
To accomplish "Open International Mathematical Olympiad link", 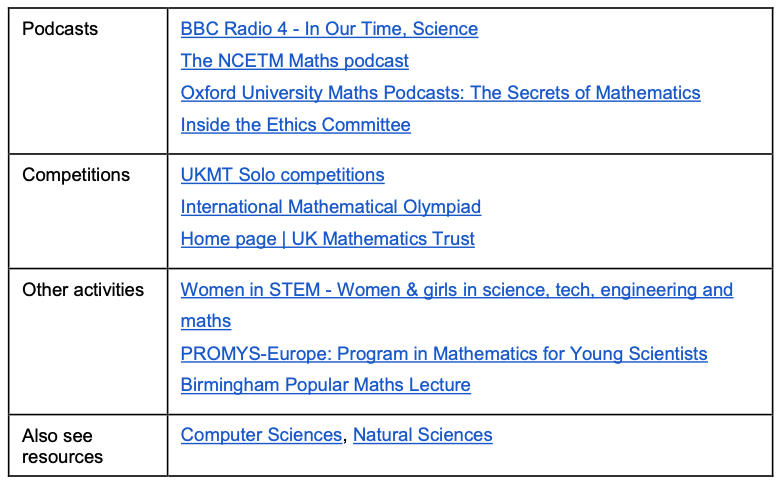I will pyautogui.click(x=331, y=207).
